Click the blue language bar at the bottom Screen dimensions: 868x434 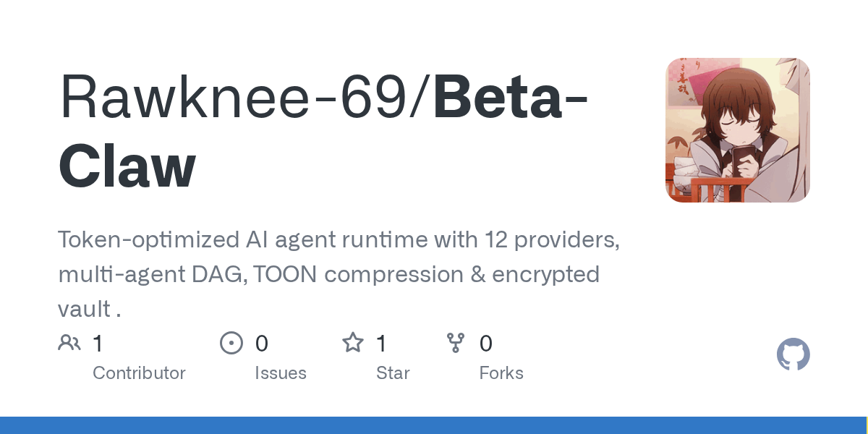pyautogui.click(x=434, y=425)
